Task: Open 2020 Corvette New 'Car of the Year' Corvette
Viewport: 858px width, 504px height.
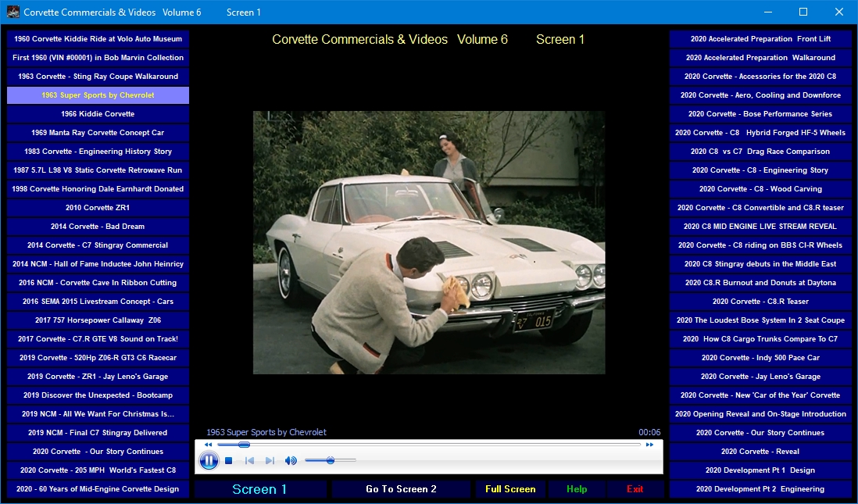Action: pyautogui.click(x=760, y=395)
